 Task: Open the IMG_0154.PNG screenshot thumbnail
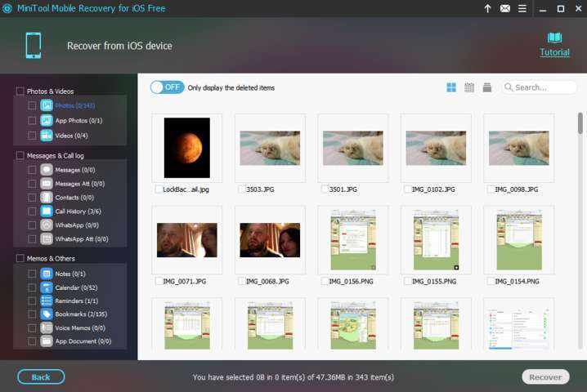[x=519, y=240]
